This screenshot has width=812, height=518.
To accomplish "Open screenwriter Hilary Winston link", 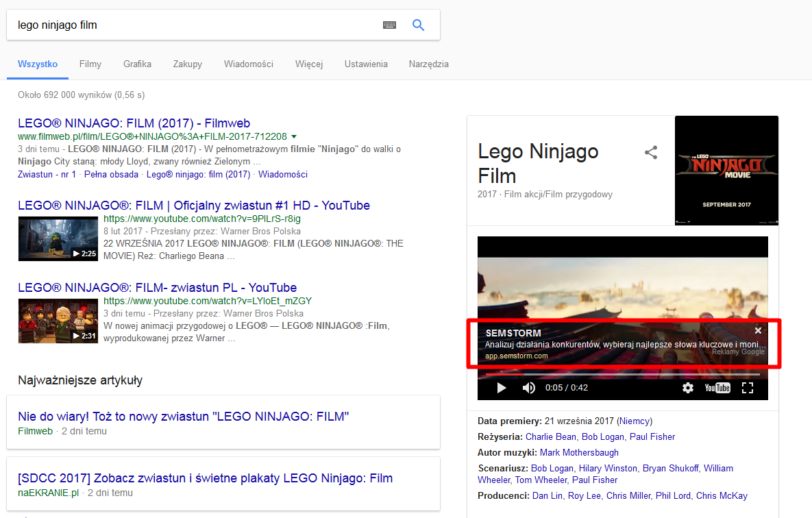I will 608,468.
